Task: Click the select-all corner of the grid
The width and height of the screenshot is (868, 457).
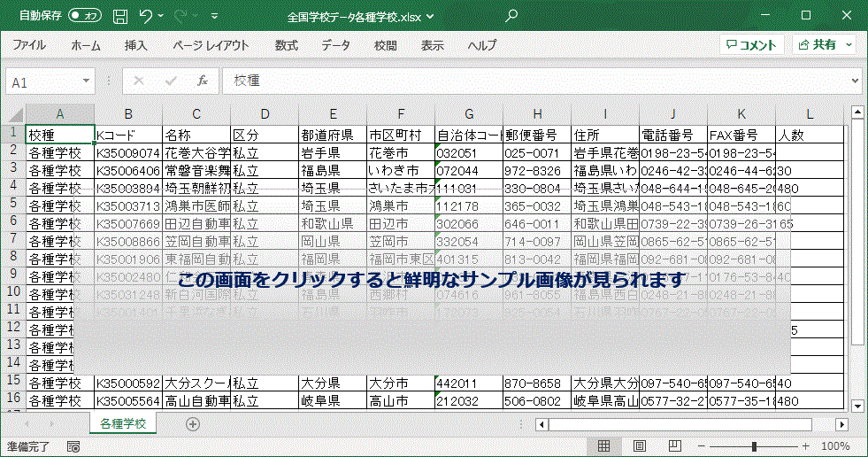Action: coord(12,113)
